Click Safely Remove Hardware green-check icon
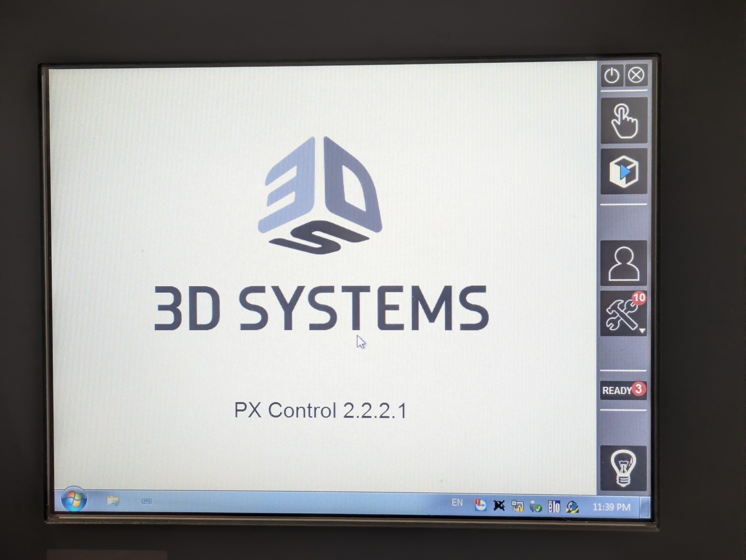 (x=535, y=506)
